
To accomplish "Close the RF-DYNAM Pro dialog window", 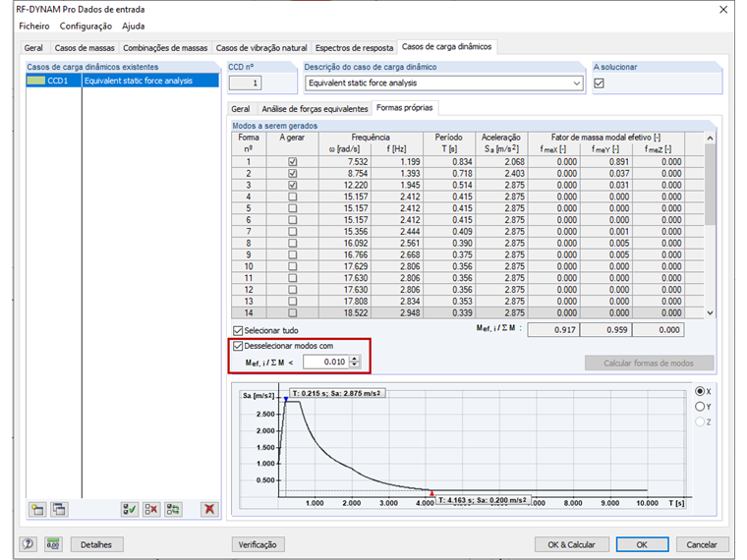I will pyautogui.click(x=723, y=10).
